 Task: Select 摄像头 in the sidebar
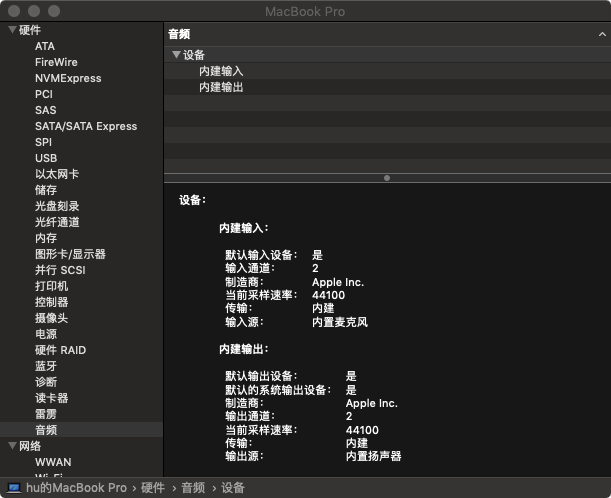click(51, 318)
